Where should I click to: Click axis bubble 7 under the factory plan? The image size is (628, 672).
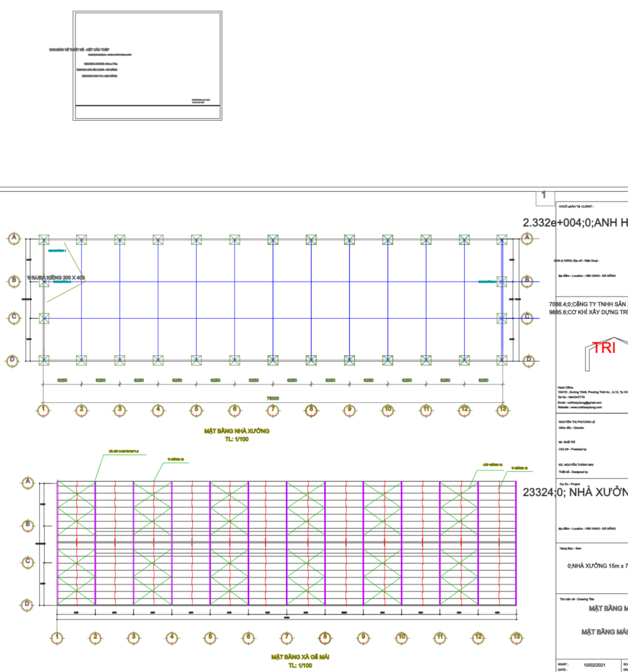(x=273, y=410)
